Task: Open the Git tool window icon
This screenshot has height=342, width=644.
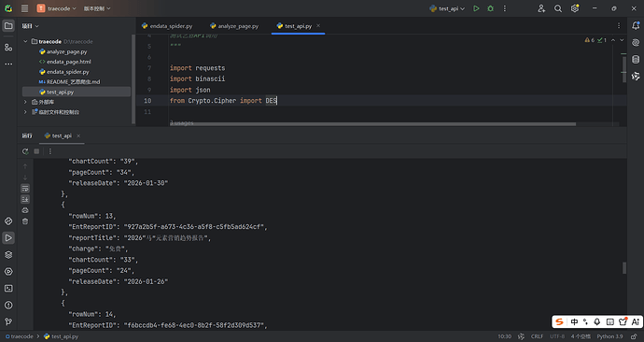Action: [x=8, y=321]
